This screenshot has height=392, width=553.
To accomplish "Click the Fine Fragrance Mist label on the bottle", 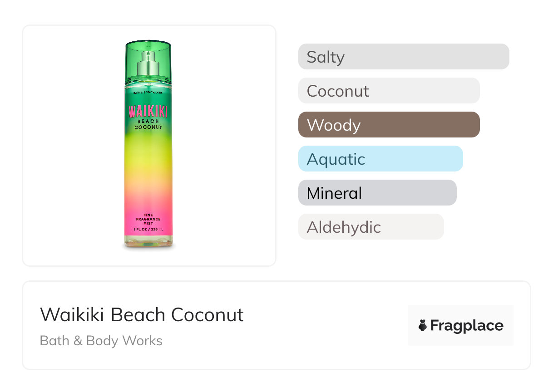I will click(x=148, y=219).
